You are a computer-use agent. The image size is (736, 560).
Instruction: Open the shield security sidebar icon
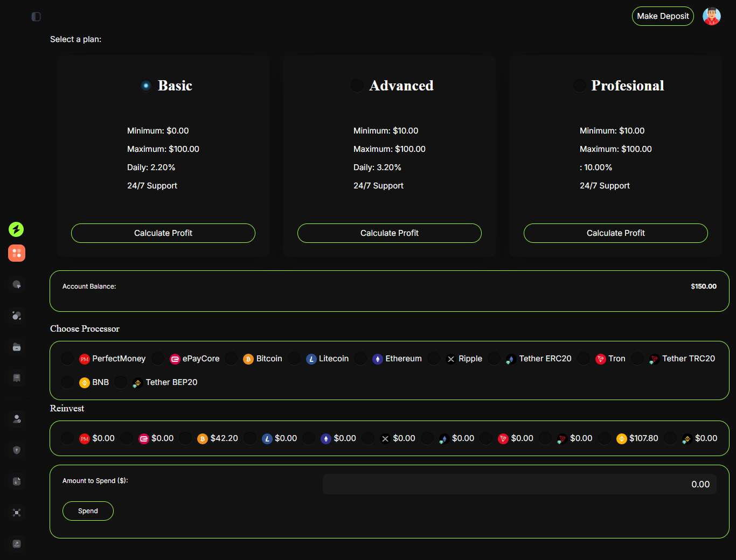pyautogui.click(x=17, y=450)
